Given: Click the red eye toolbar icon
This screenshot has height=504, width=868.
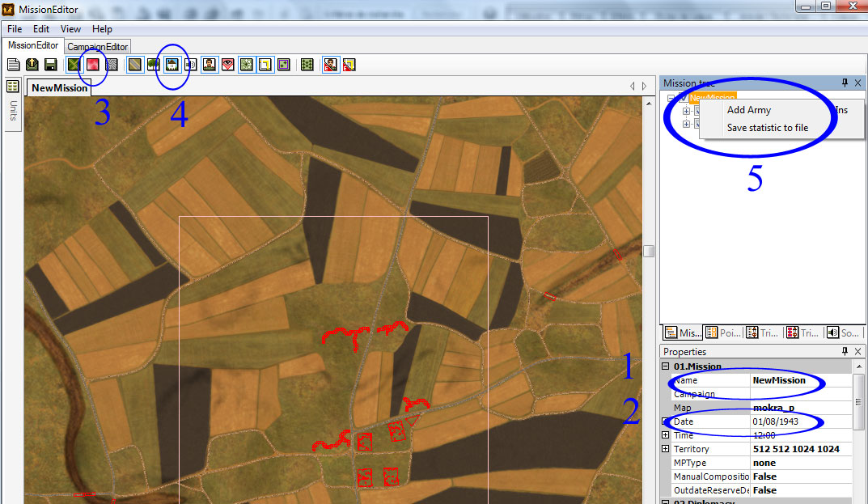Looking at the screenshot, I should (228, 65).
